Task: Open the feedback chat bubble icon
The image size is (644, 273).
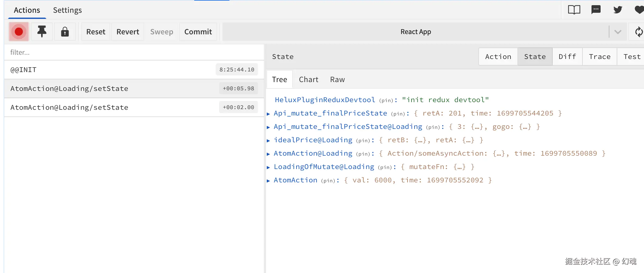Action: pyautogui.click(x=596, y=10)
